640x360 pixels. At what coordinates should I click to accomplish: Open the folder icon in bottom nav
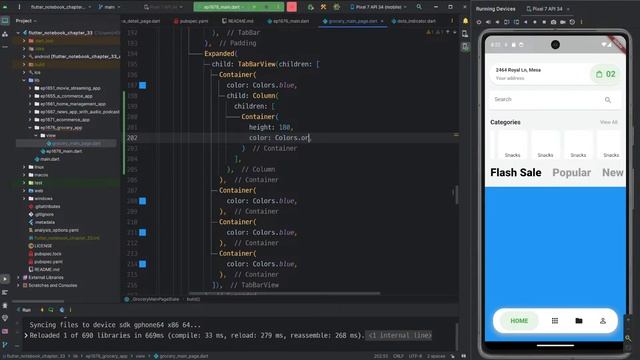(579, 321)
